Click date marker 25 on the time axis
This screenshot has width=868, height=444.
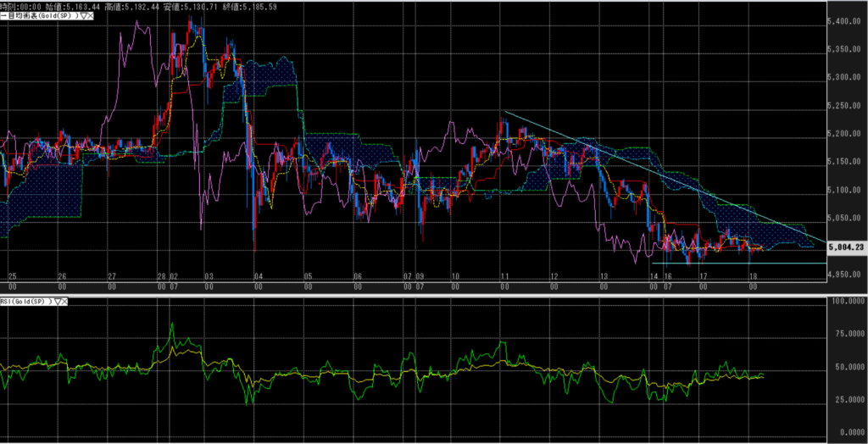(x=11, y=277)
